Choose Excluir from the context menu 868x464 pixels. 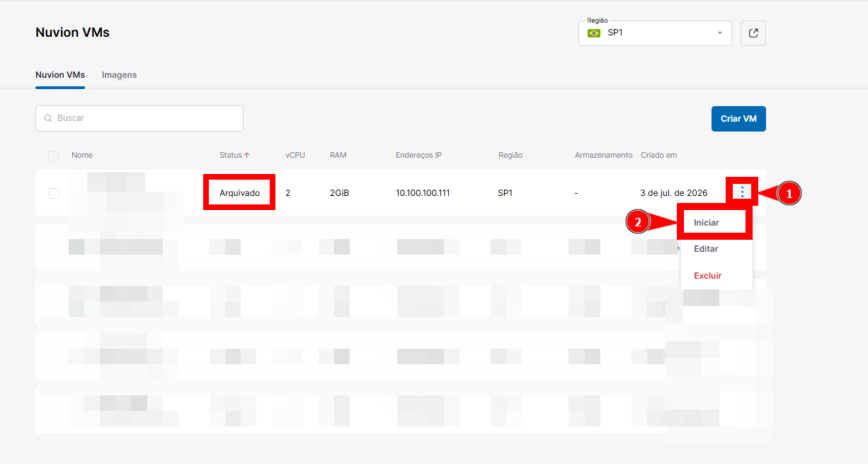pos(707,276)
